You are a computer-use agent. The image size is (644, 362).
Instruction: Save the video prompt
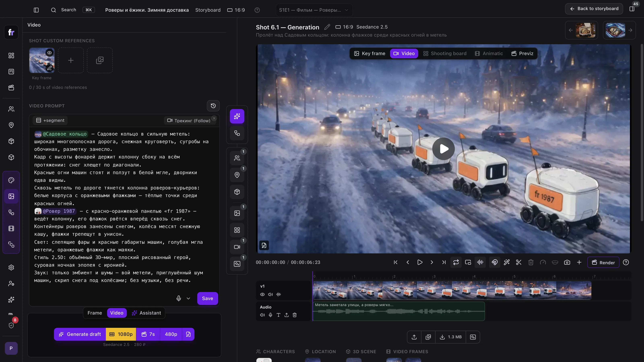(x=207, y=298)
